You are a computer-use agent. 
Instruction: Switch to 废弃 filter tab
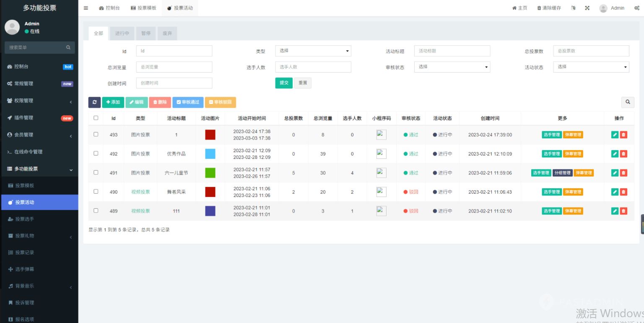click(167, 34)
